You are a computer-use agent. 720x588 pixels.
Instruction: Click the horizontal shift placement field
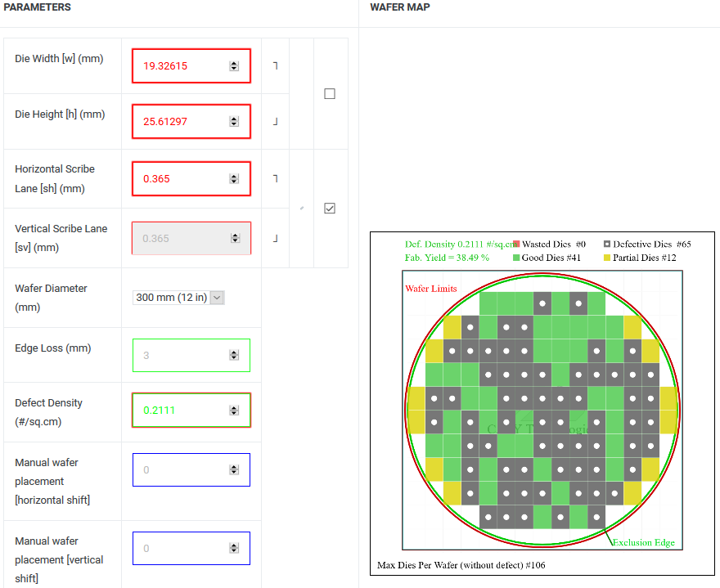pos(191,469)
